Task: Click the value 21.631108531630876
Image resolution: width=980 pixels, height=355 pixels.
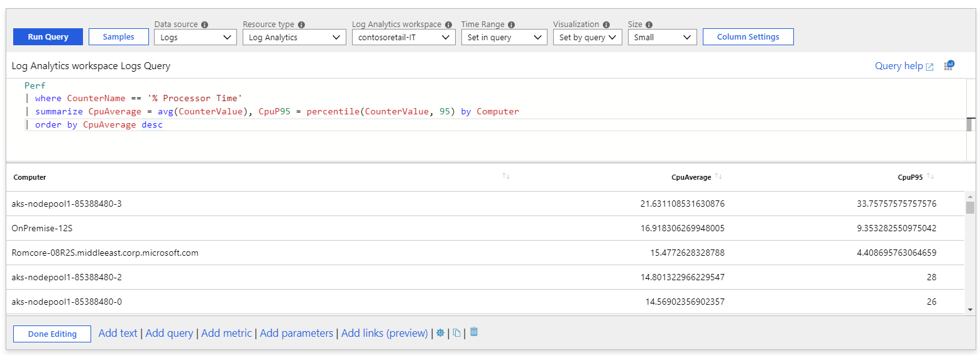Action: point(682,204)
